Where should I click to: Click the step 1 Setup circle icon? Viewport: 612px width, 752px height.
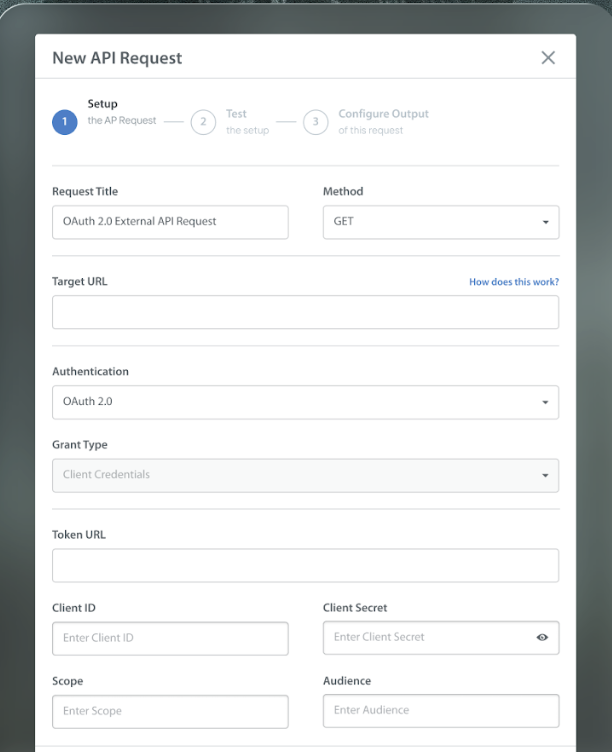click(65, 122)
